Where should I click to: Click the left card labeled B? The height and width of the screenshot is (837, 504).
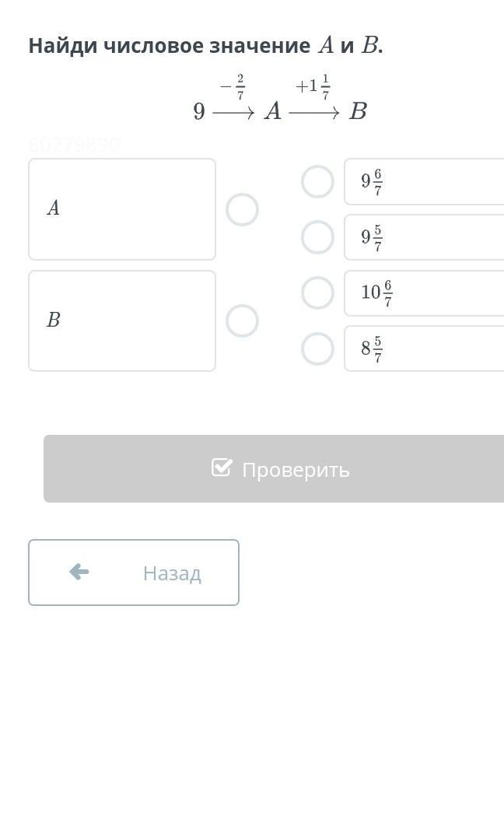122,320
